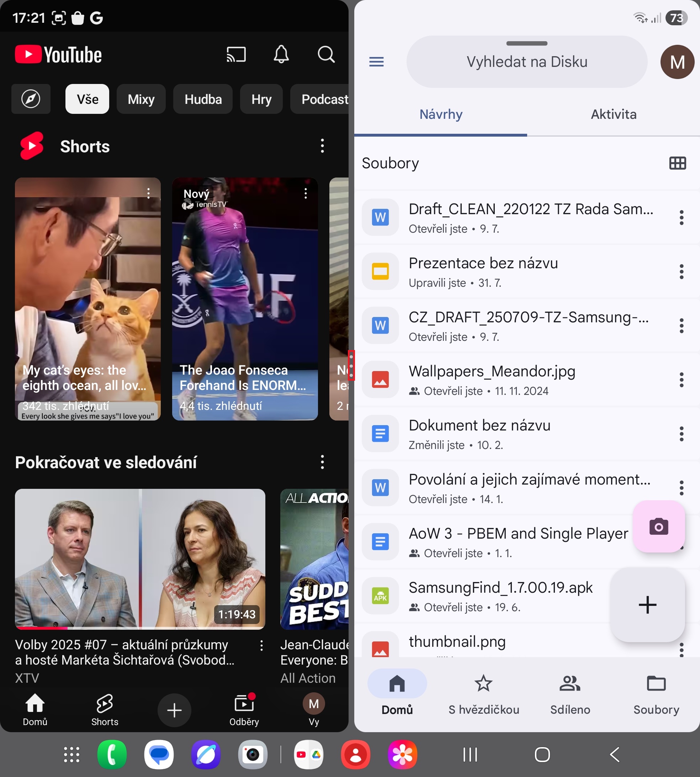This screenshot has width=700, height=777.
Task: Open options for Joao Fonseca short
Action: tap(306, 193)
